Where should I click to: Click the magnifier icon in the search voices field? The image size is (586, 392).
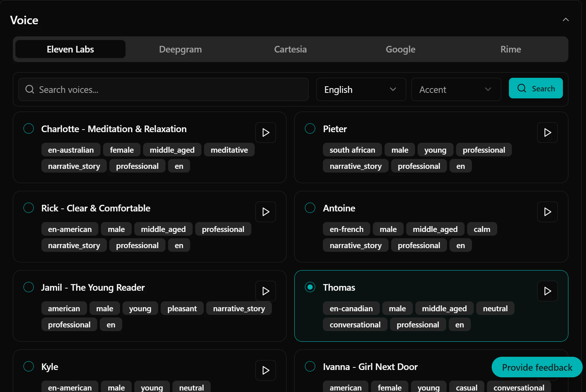[x=30, y=90]
